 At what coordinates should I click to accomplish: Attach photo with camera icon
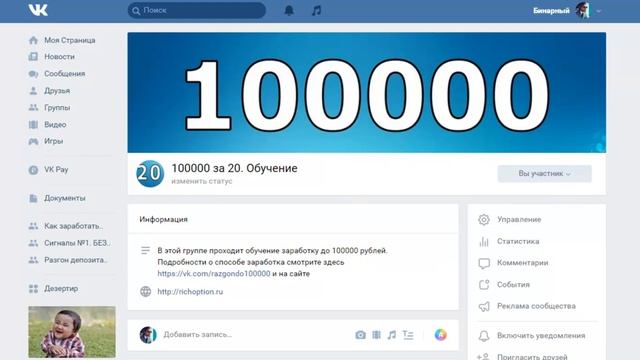pos(360,335)
